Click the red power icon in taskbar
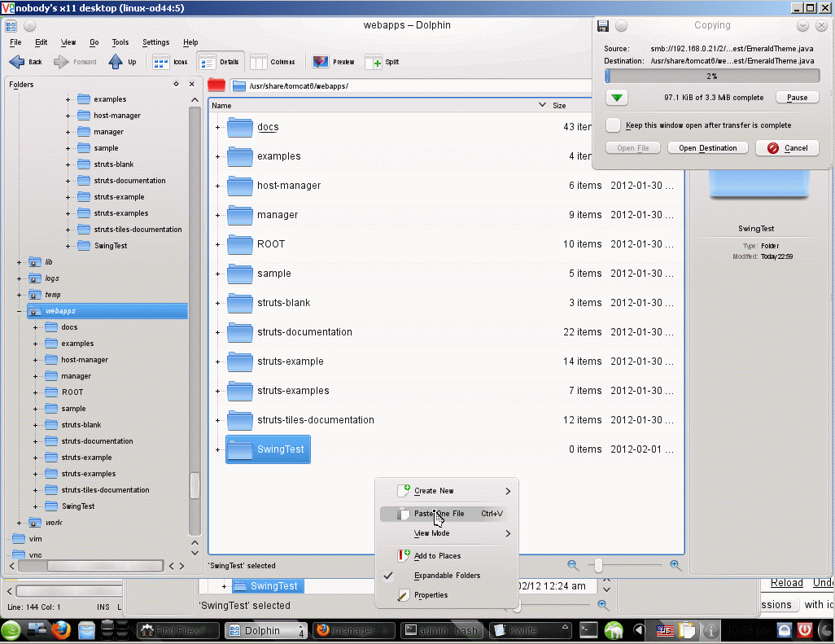This screenshot has width=835, height=644. click(x=804, y=631)
